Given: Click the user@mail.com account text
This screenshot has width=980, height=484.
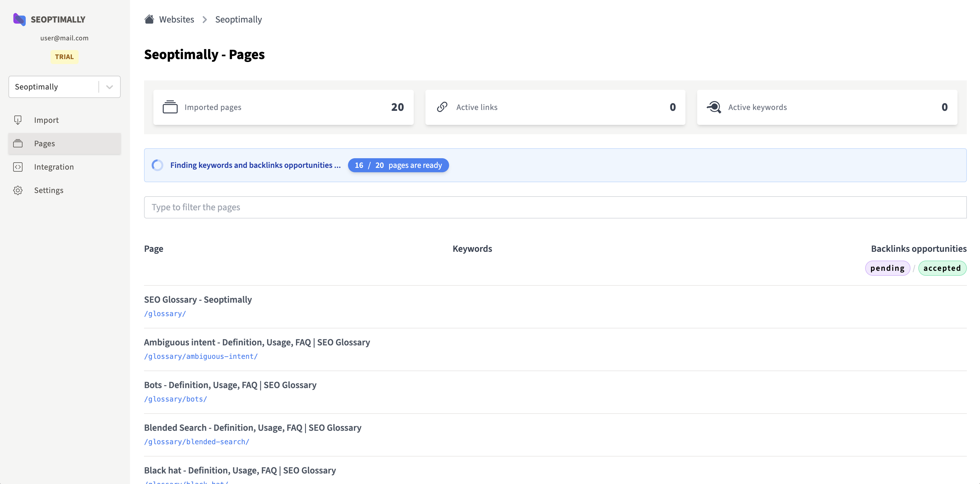Looking at the screenshot, I should click(x=64, y=38).
